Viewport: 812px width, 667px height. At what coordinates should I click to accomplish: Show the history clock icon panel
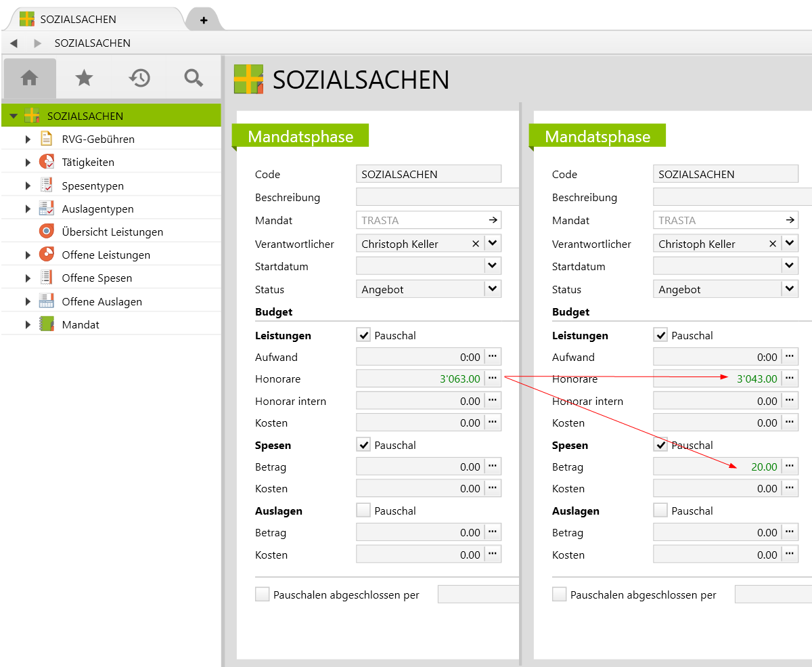139,79
